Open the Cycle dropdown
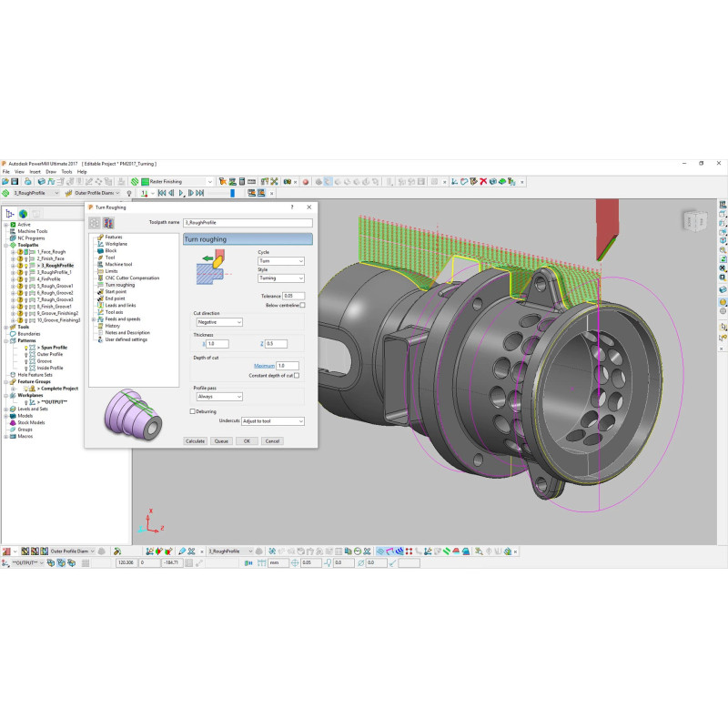 click(x=280, y=261)
